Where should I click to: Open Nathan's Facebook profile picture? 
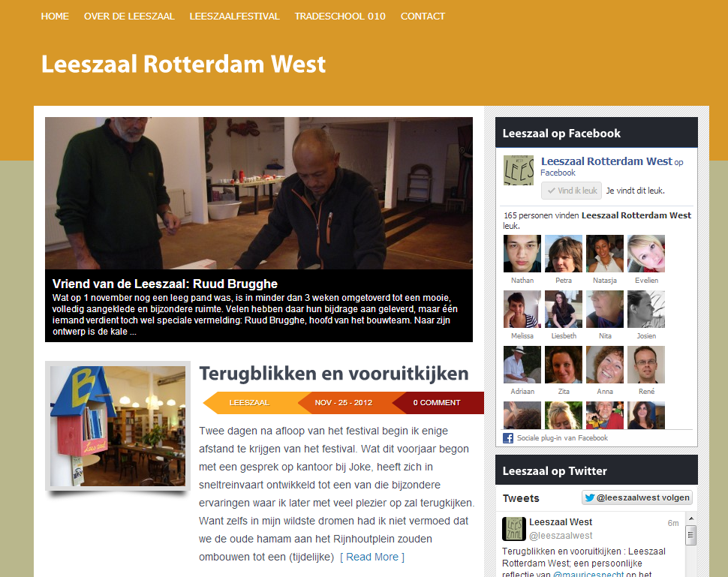(x=522, y=254)
